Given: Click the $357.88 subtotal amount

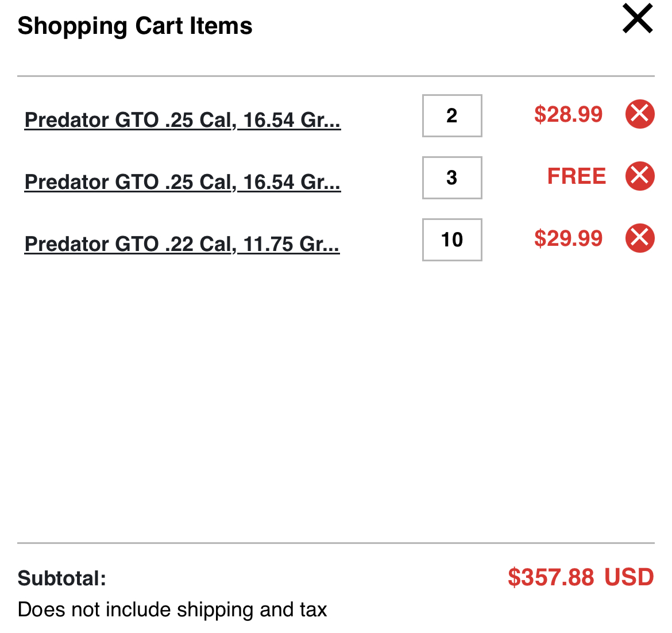Looking at the screenshot, I should (x=551, y=577).
